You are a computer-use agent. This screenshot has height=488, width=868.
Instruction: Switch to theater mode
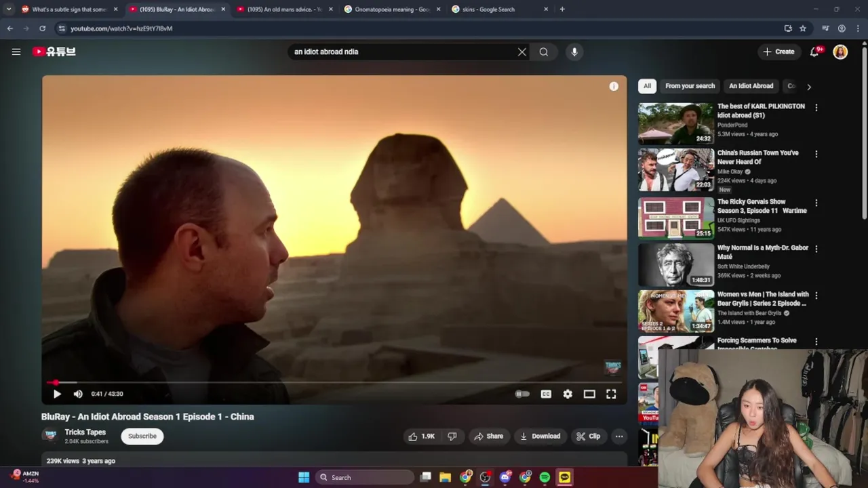pyautogui.click(x=589, y=394)
